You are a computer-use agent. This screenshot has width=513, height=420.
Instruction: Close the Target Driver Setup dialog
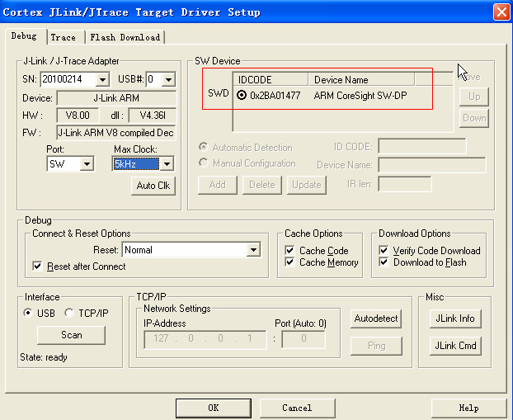pos(501,12)
